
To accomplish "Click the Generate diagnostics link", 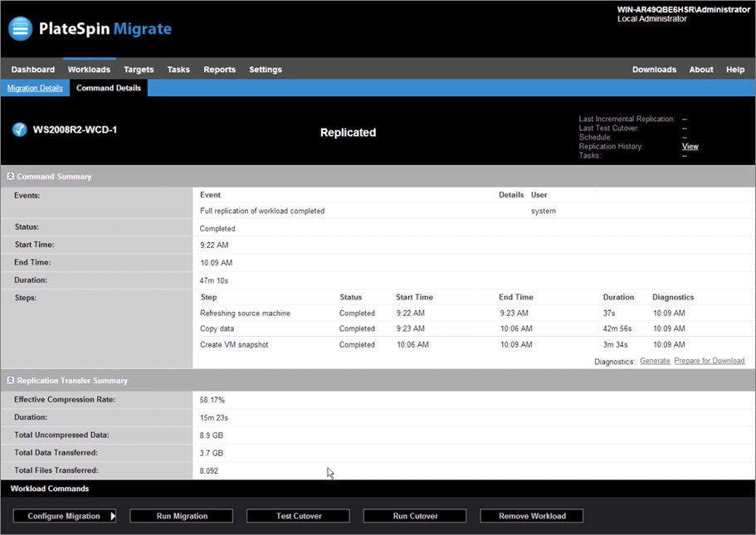I will (655, 361).
